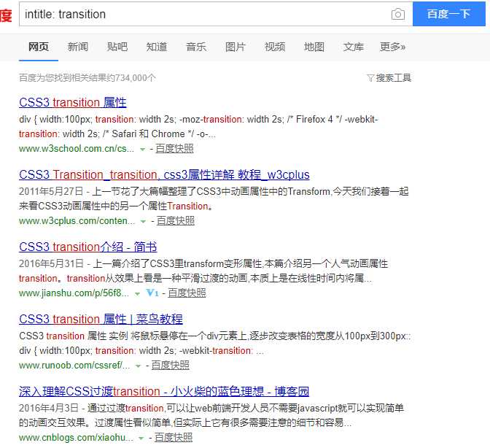The width and height of the screenshot is (490, 448).
Task: Open the 文库 tab
Action: coord(354,47)
